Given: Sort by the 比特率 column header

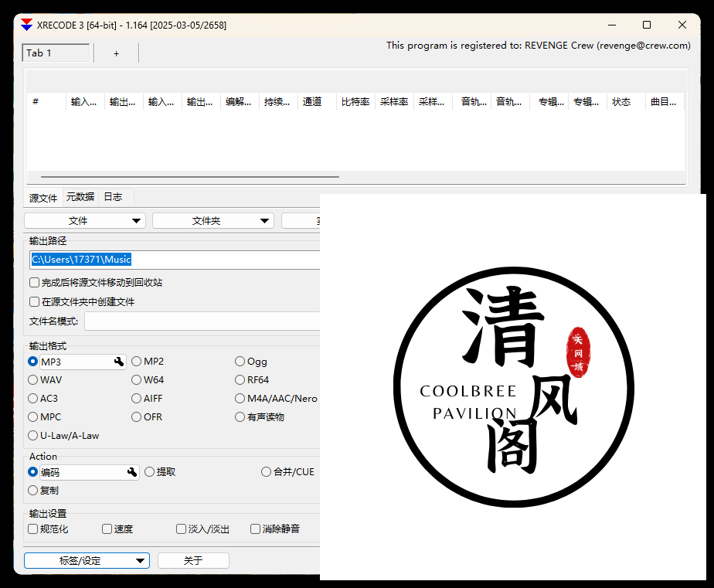Looking at the screenshot, I should pos(355,101).
